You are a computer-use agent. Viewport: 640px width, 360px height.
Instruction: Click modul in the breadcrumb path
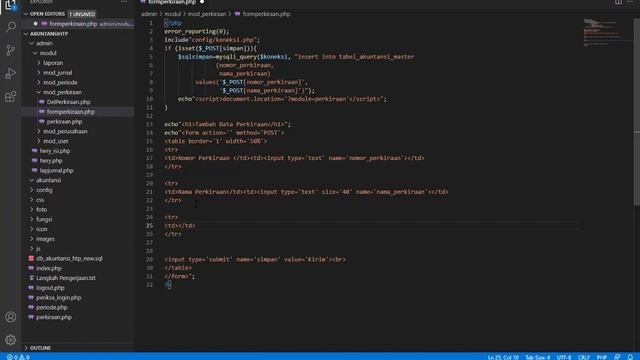(x=173, y=14)
